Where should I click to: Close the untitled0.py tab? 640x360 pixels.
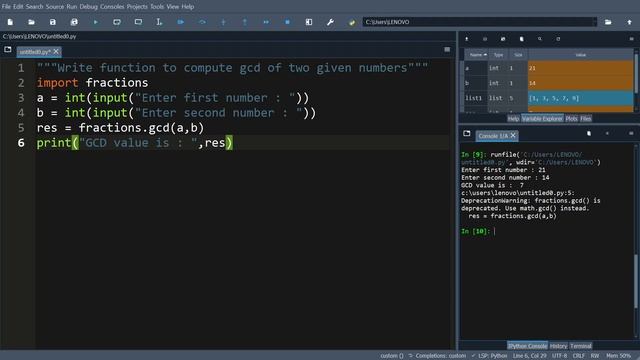point(56,51)
